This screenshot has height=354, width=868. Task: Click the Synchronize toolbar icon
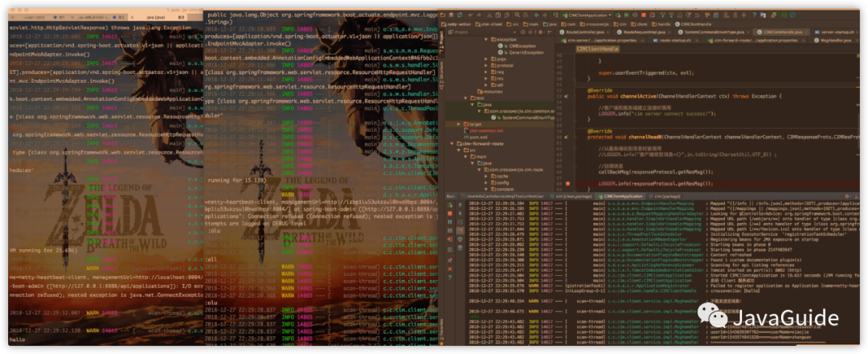point(460,15)
